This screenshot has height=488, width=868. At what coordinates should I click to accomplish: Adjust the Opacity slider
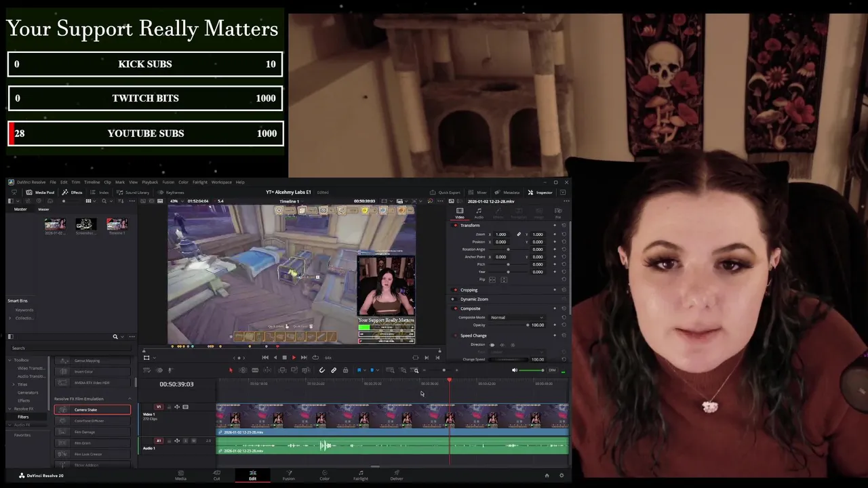pyautogui.click(x=509, y=325)
